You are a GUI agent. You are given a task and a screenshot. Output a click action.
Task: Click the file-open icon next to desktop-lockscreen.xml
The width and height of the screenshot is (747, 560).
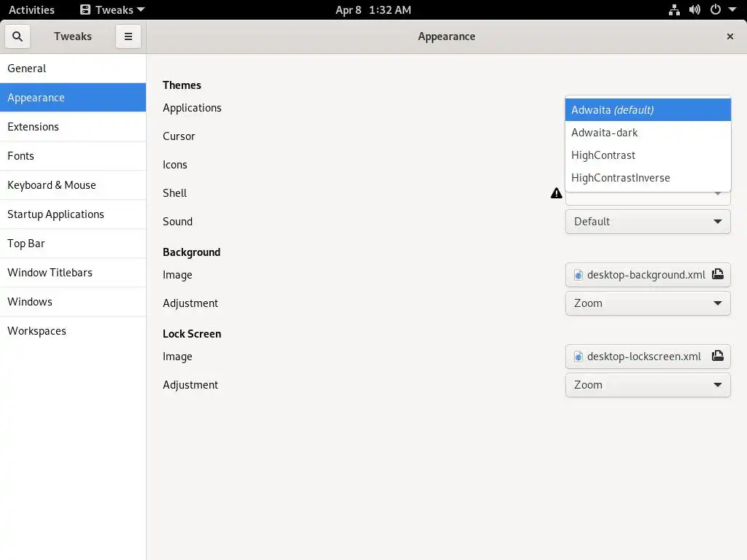pyautogui.click(x=718, y=356)
